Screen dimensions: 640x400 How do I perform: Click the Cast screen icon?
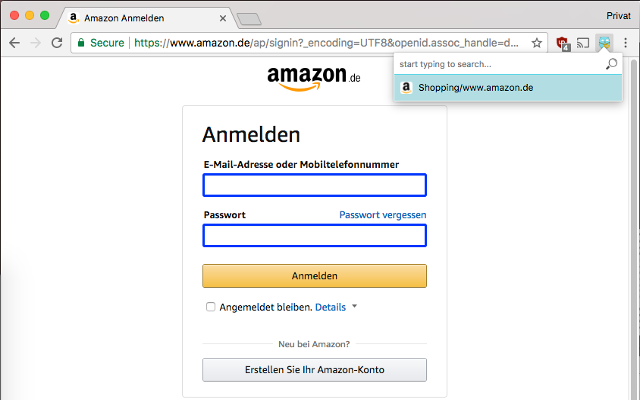(x=583, y=43)
